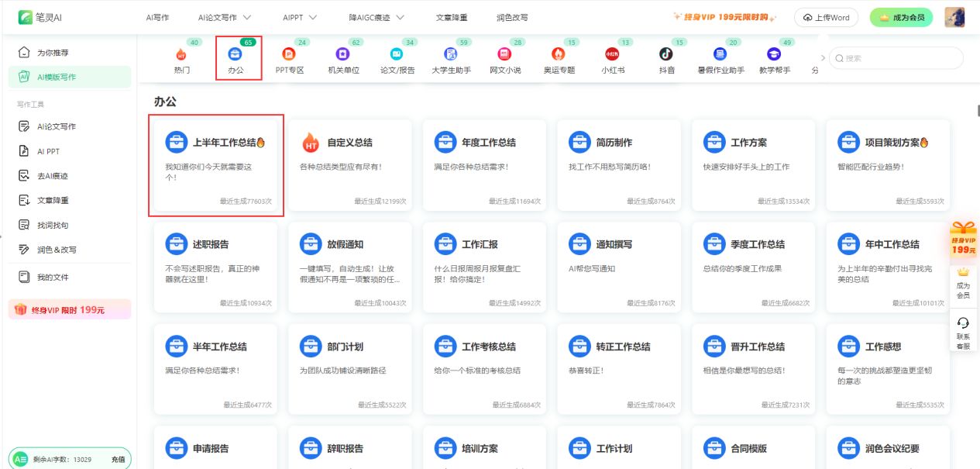Click the 我的文件 sidebar icon
Image resolution: width=980 pixels, height=469 pixels.
coord(23,277)
